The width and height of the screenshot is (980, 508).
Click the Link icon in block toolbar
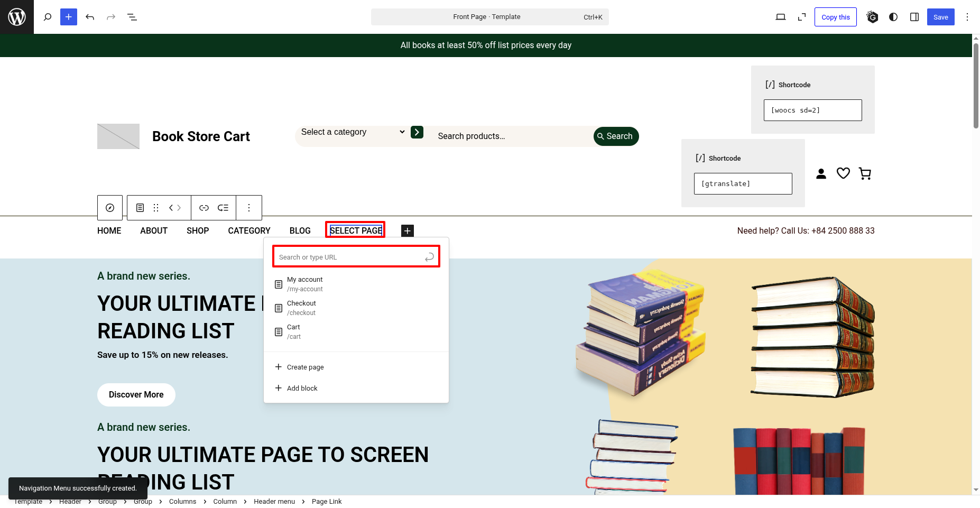tap(204, 208)
